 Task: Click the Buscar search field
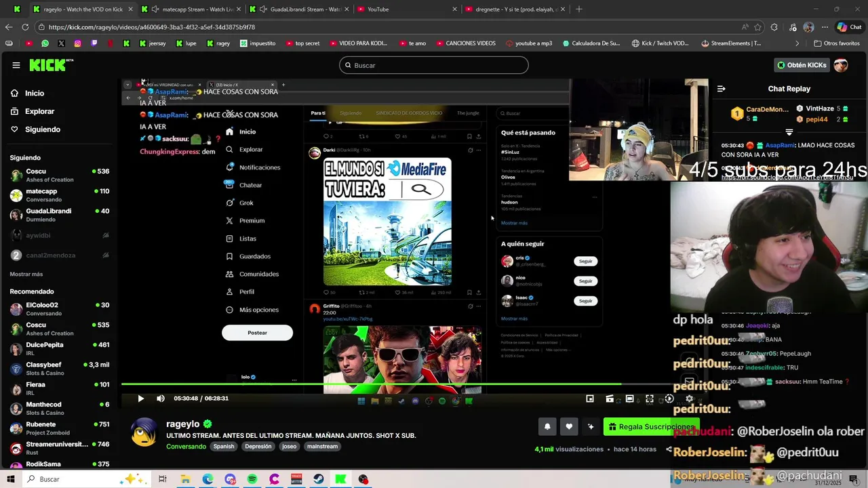pyautogui.click(x=434, y=65)
